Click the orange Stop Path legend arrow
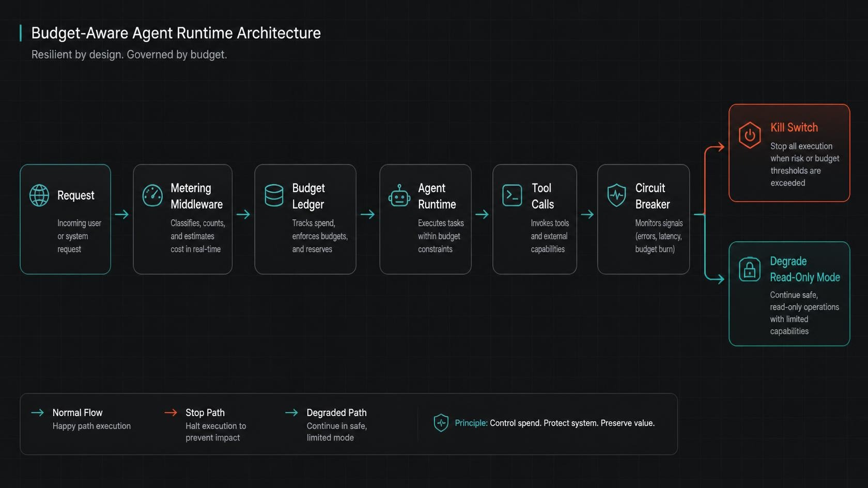The image size is (868, 488). click(x=171, y=413)
